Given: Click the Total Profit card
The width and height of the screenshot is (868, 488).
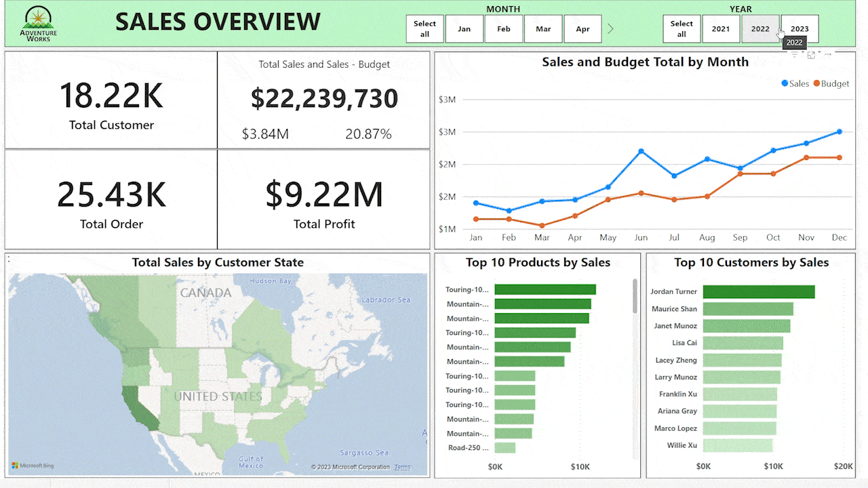Looking at the screenshot, I should (x=323, y=200).
